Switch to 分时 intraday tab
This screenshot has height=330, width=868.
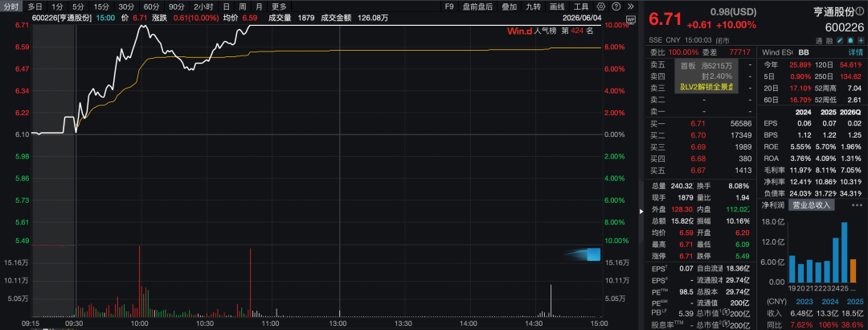coord(11,6)
